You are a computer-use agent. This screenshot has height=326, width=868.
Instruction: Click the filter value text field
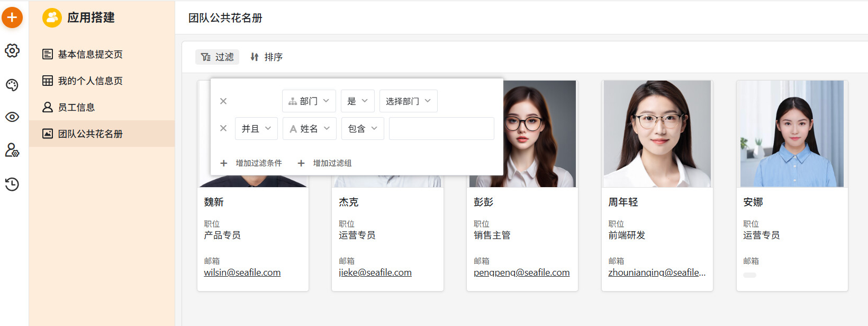click(x=441, y=129)
